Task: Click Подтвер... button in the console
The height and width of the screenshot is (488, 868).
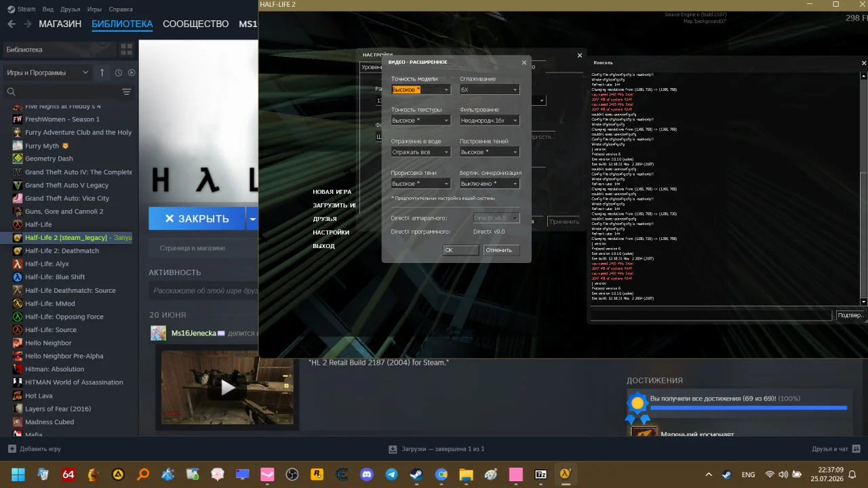Action: [x=851, y=316]
